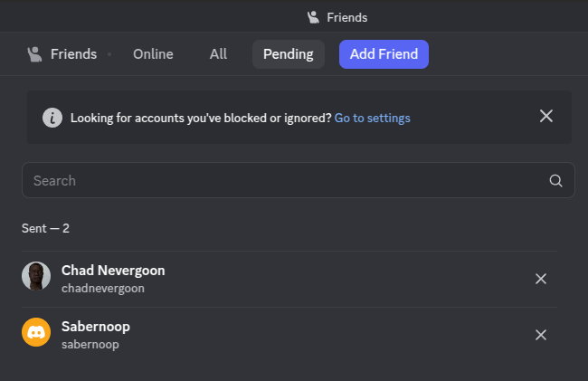Click the Friends title at the top
This screenshot has width=588, height=381.
point(346,17)
